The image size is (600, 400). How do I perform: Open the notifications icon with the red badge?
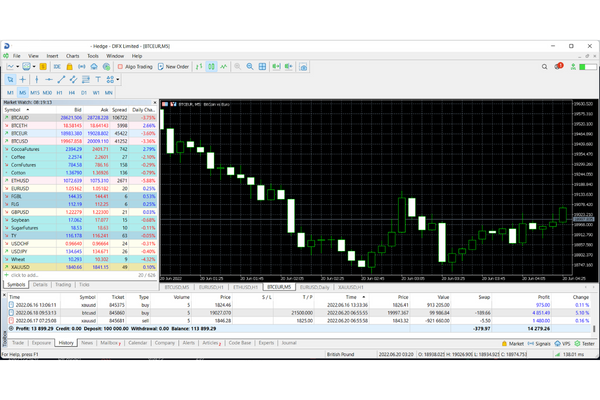(x=558, y=66)
